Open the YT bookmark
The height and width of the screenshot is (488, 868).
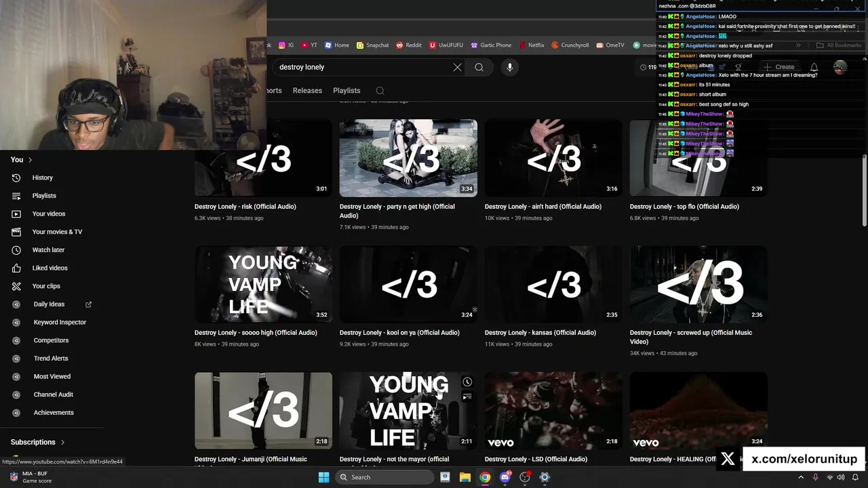point(309,45)
